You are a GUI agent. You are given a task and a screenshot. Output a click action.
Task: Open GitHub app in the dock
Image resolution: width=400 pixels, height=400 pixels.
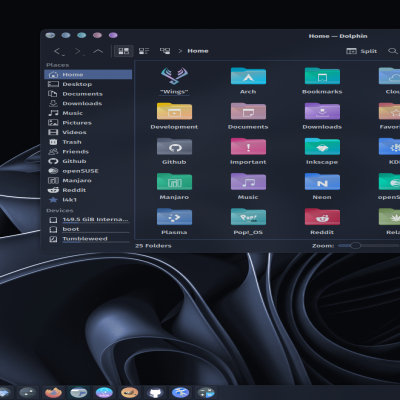pos(155,392)
